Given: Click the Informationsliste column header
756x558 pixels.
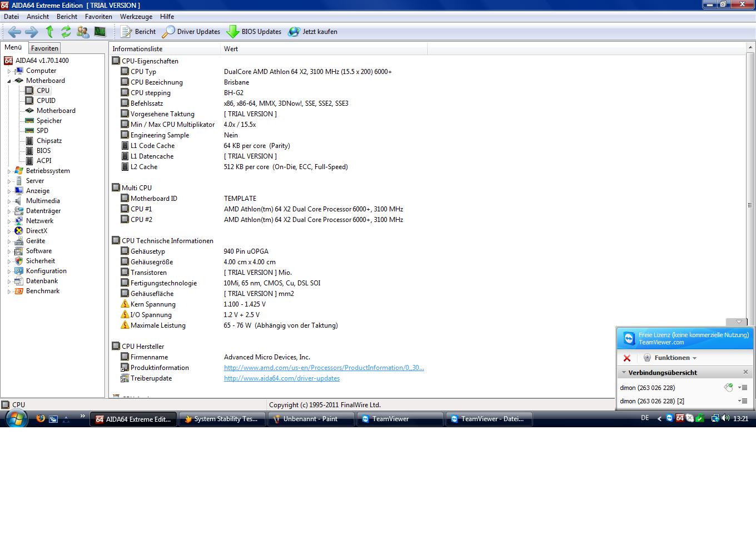Looking at the screenshot, I should click(165, 49).
